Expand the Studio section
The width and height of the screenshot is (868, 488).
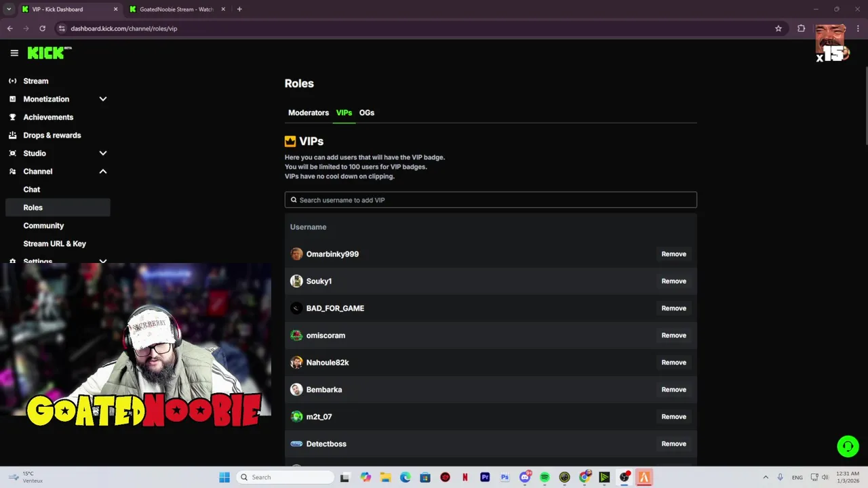click(103, 153)
